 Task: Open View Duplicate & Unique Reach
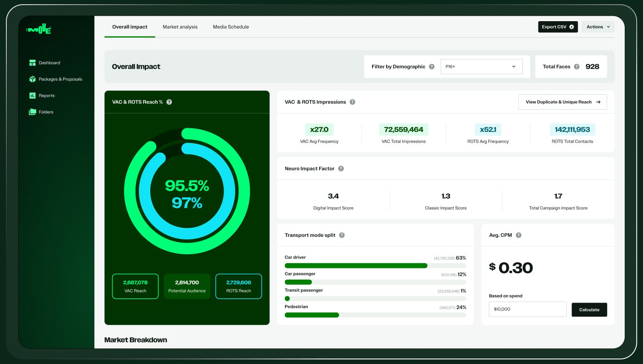[562, 102]
